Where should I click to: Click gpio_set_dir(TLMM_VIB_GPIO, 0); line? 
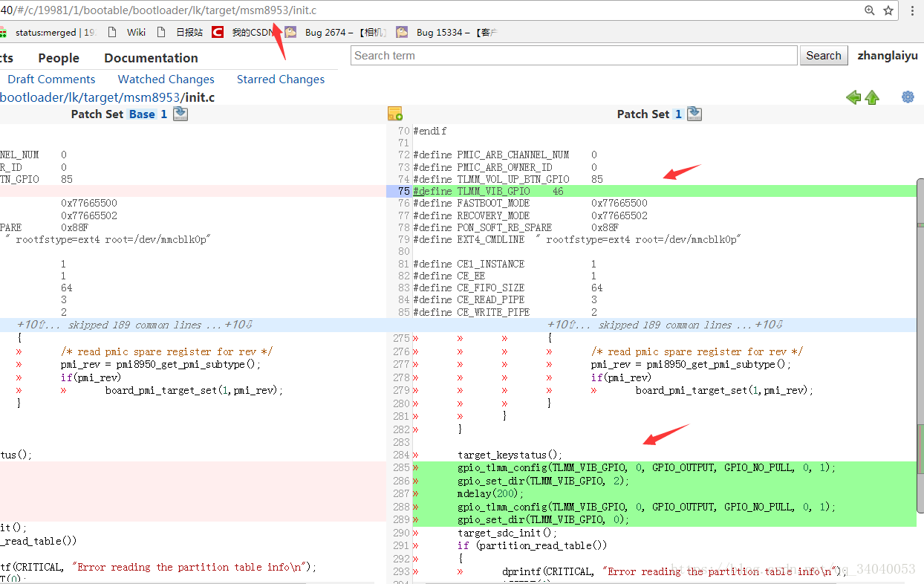543,519
